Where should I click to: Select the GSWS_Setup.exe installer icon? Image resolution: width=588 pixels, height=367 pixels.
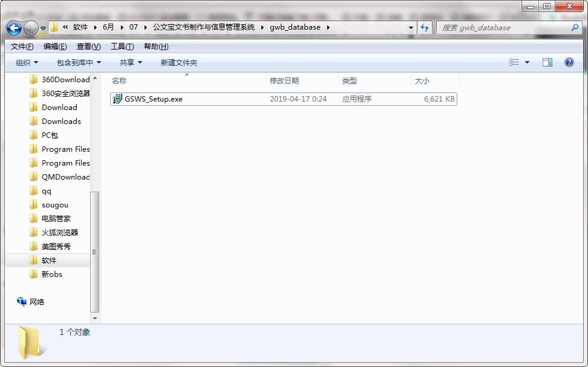[117, 99]
